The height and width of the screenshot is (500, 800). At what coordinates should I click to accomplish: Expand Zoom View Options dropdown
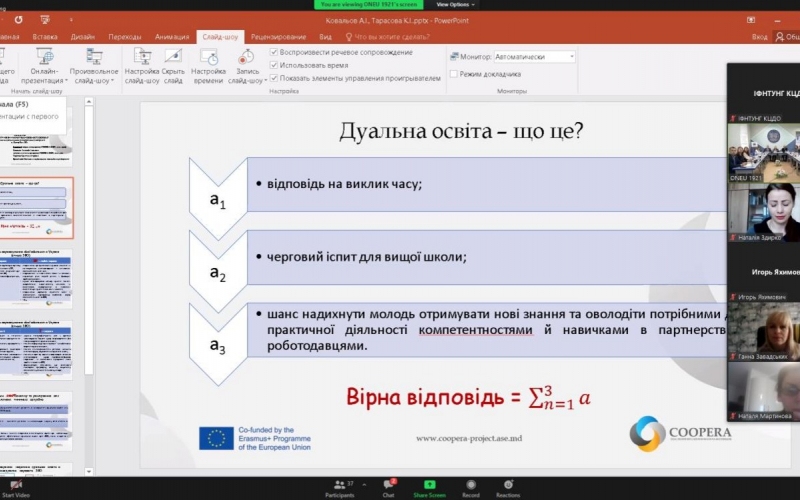[x=455, y=4]
